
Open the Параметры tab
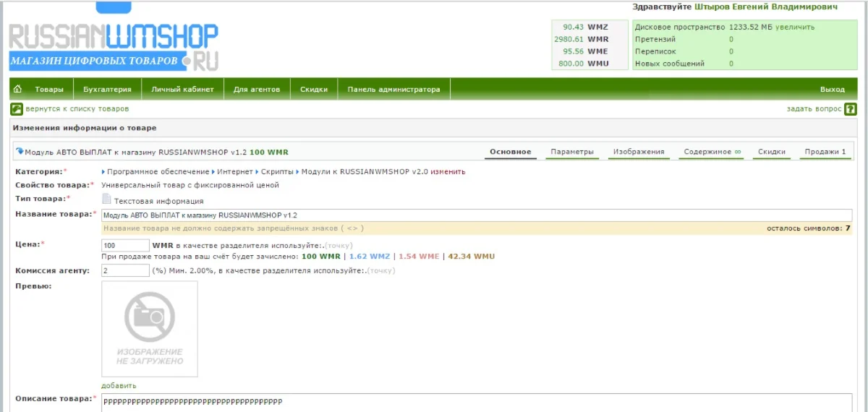(571, 152)
